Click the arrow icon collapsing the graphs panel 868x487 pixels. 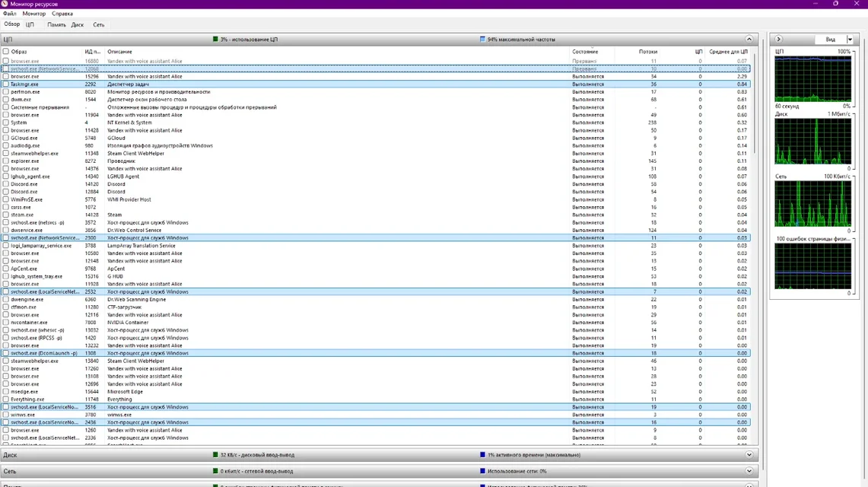[777, 39]
